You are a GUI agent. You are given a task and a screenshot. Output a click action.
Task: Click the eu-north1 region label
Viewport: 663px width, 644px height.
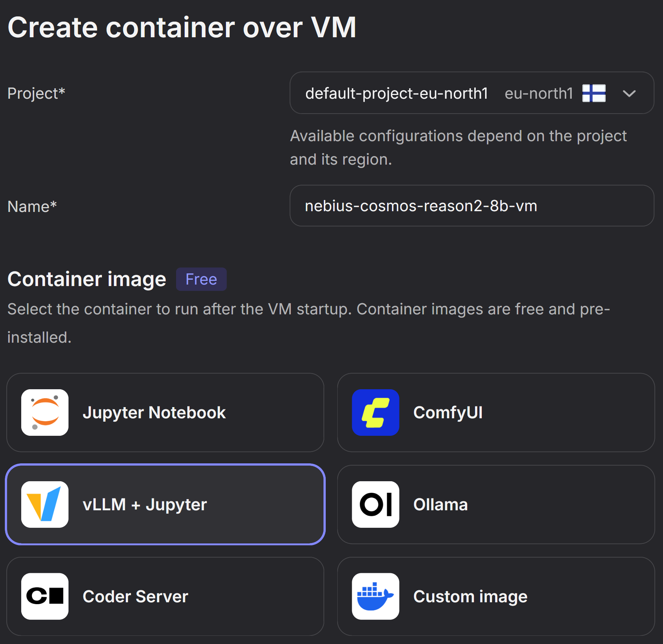539,93
